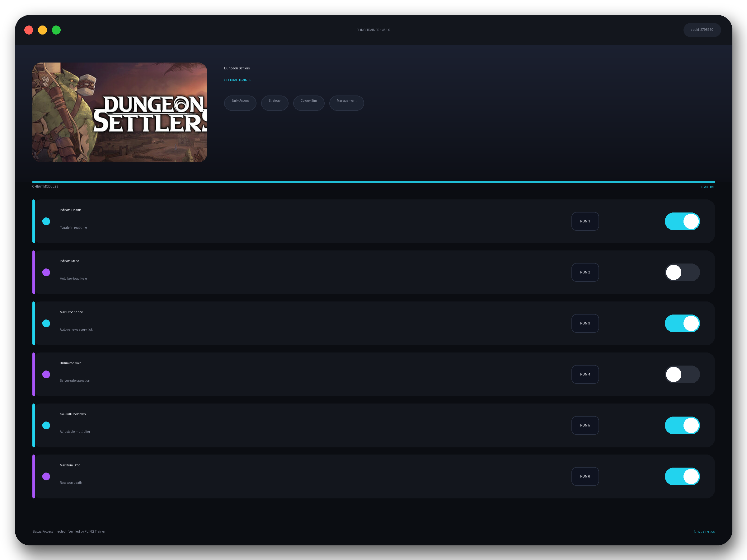Click the cyan dot beside Infinite Health
The width and height of the screenshot is (747, 560).
(x=46, y=222)
